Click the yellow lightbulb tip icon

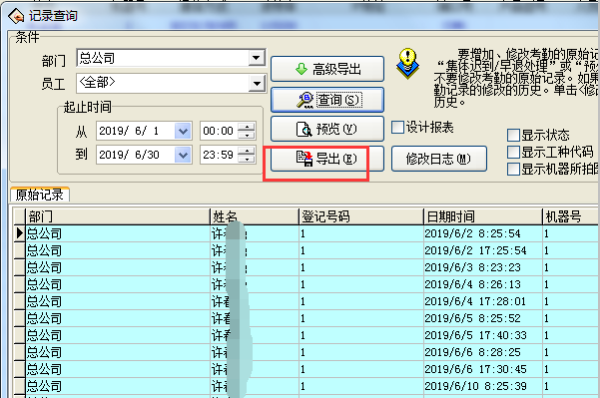[x=408, y=64]
